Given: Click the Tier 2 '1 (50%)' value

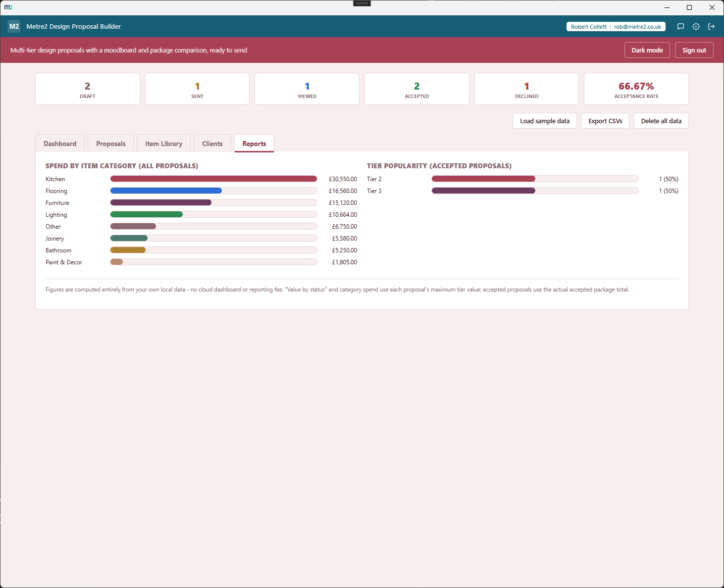Looking at the screenshot, I should (x=669, y=179).
